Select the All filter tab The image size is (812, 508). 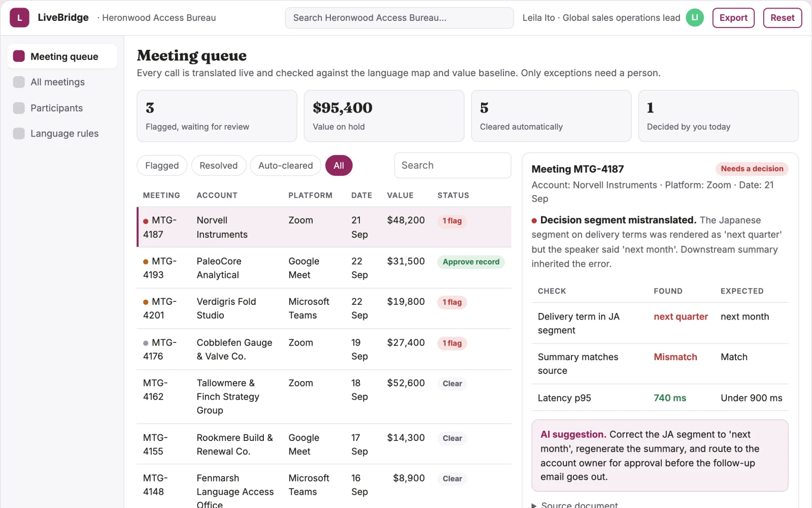339,166
